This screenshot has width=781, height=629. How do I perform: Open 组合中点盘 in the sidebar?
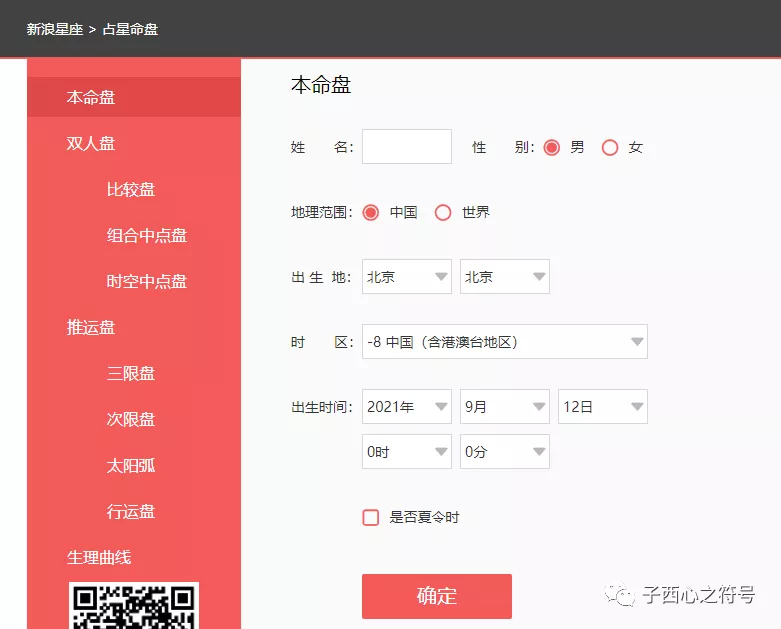click(147, 236)
